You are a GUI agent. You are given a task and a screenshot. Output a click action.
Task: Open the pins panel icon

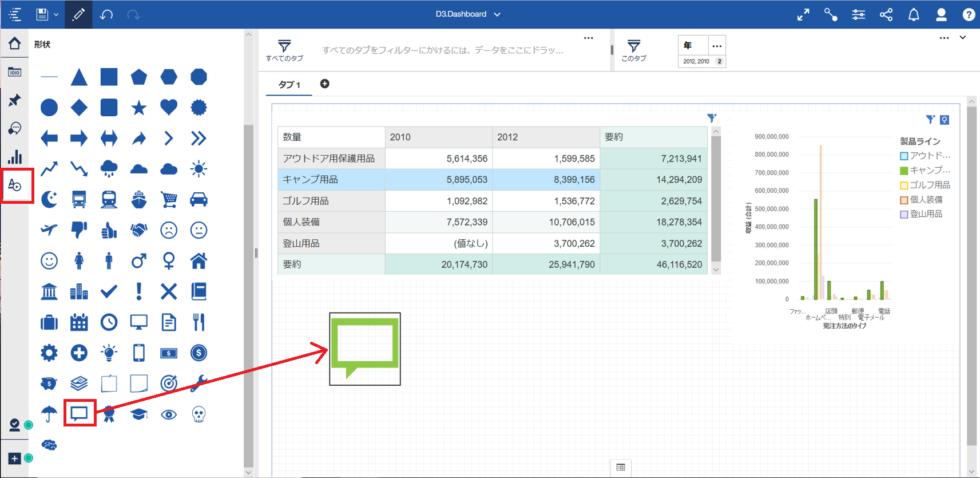pos(15,100)
